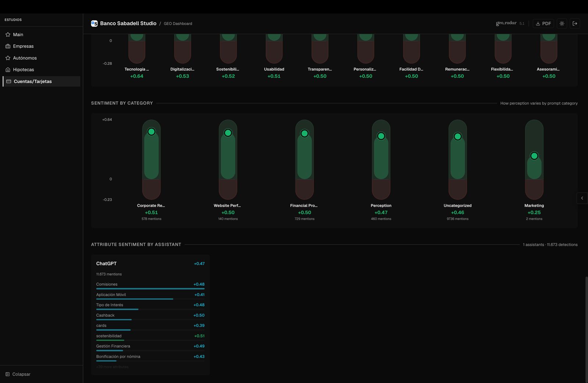Screen dimensions: 588x383
Task: Click the Banco Sabadell Studio breadcrumb title
Action: pos(128,24)
